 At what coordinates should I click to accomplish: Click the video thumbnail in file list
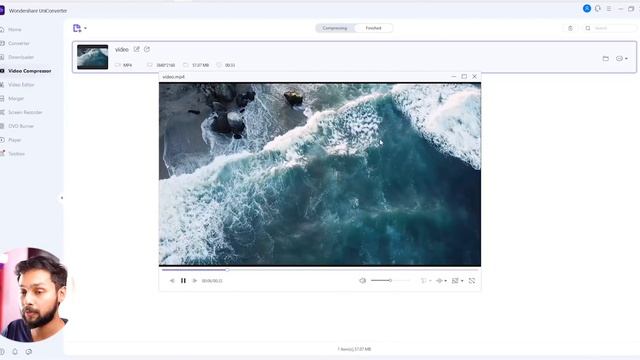click(x=93, y=57)
